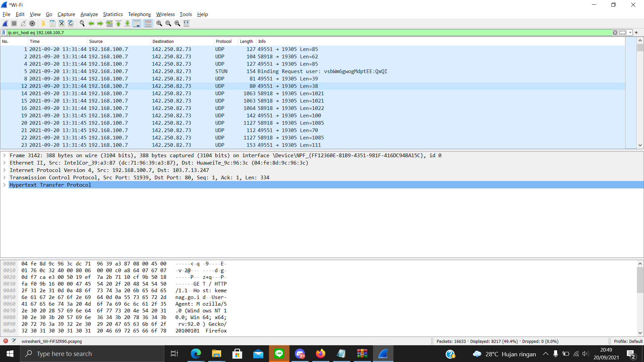
Task: Click the Resize columns to content icon
Action: [186, 23]
